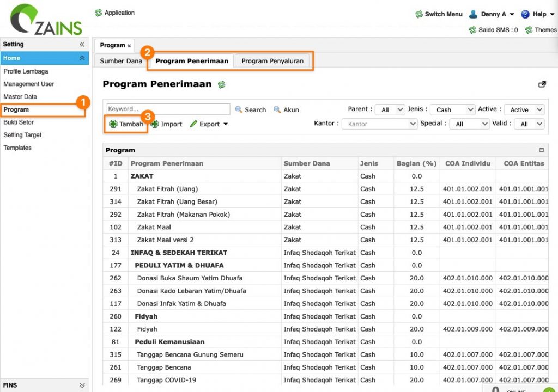This screenshot has height=392, width=558.
Task: Click the Import plus icon
Action: [155, 124]
